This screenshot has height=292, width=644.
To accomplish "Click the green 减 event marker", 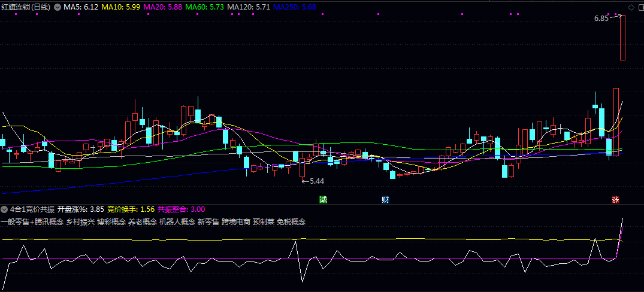I will [323, 200].
